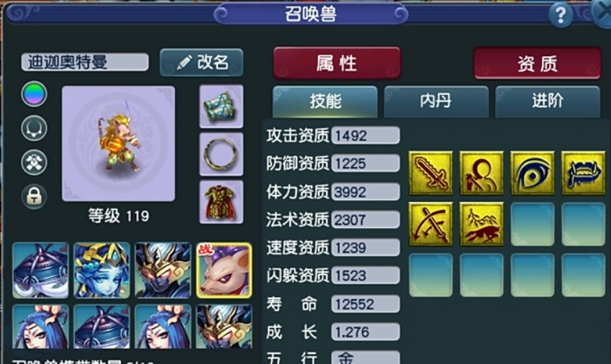Screen dimensions: 611x364
Task: Open the 技能 tab
Action: click(x=325, y=101)
